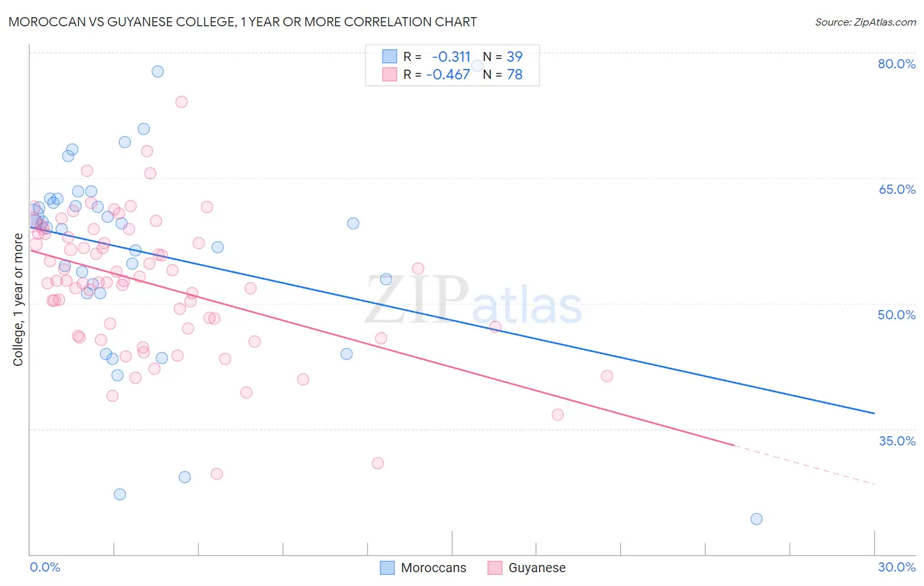Select the Moroccans legend label
The image size is (924, 586).
(434, 568)
